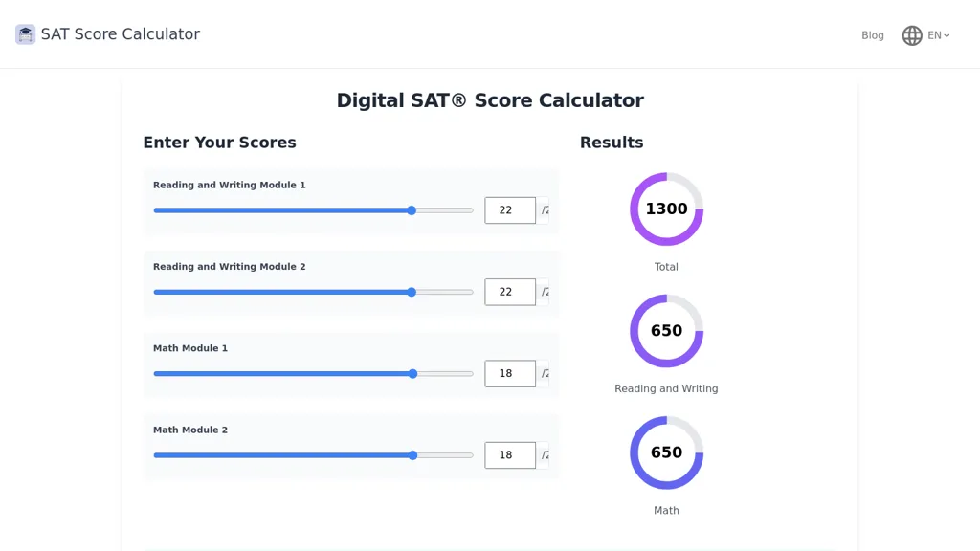The width and height of the screenshot is (980, 551).
Task: Click the Reading and Writing Module 1 score field
Action: (510, 210)
